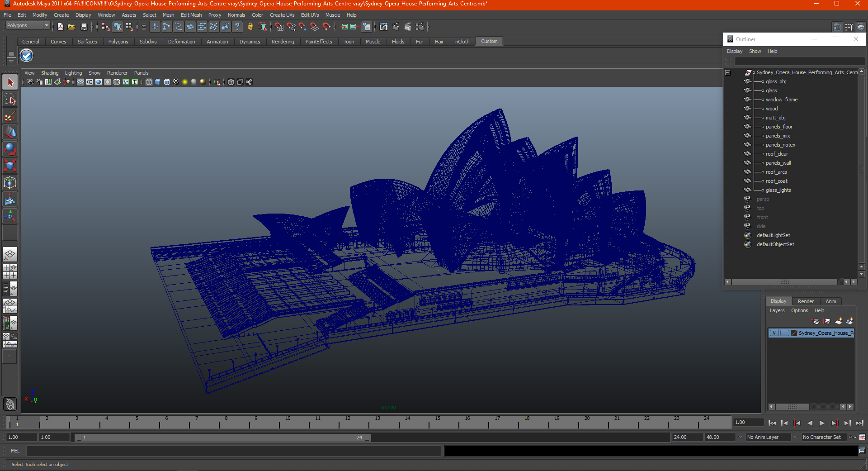This screenshot has height=471, width=868.
Task: Enable Snap to points magnet icon
Action: click(x=302, y=27)
